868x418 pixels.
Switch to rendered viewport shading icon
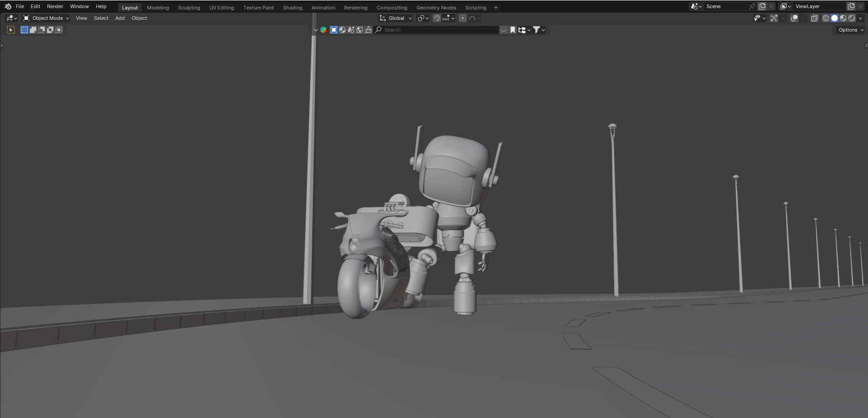pyautogui.click(x=852, y=18)
